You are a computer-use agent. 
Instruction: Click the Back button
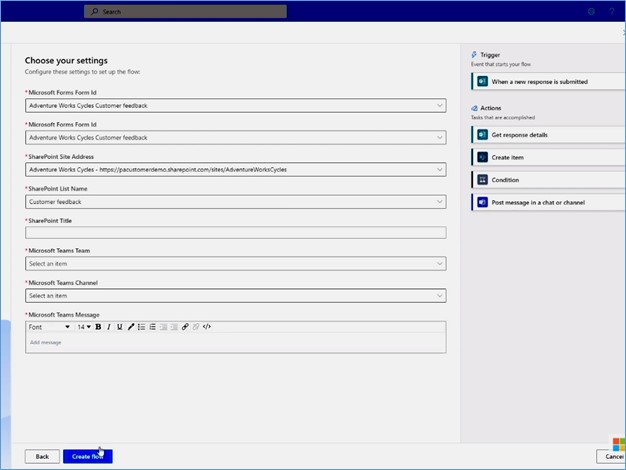[x=42, y=456]
